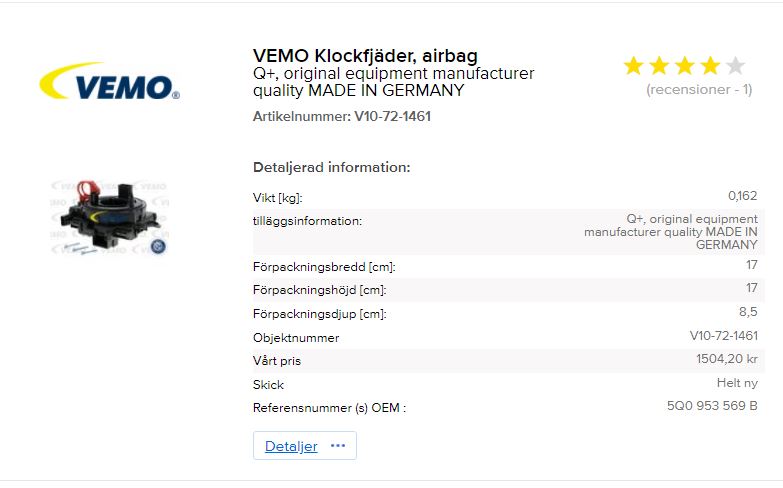Open the recensioner - 1 reviews link
This screenshot has height=488, width=783.
coord(699,90)
